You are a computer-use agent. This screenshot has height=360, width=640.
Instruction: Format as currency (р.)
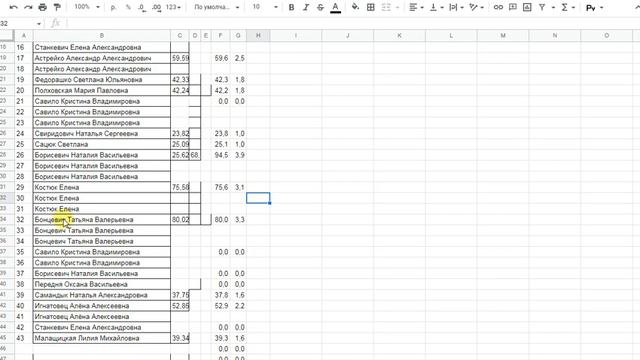click(x=113, y=7)
